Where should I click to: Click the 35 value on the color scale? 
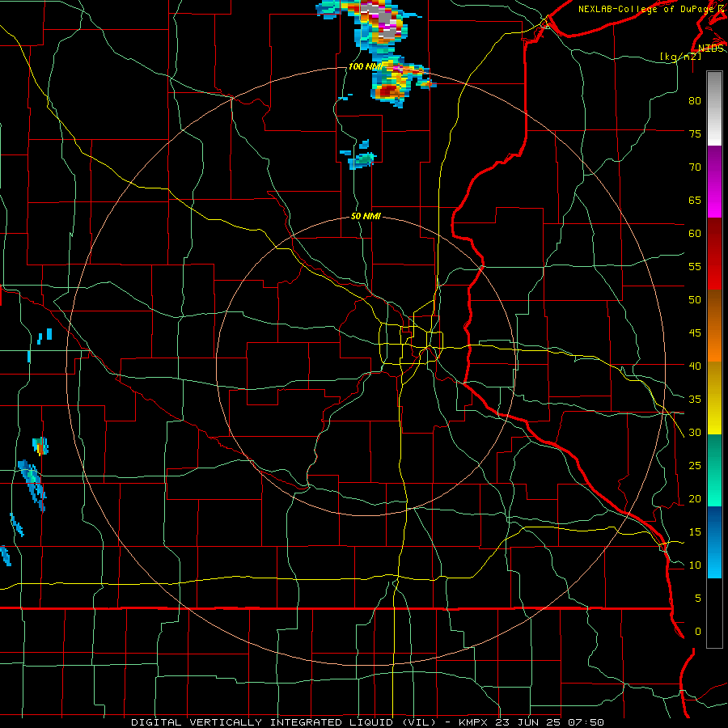[695, 400]
